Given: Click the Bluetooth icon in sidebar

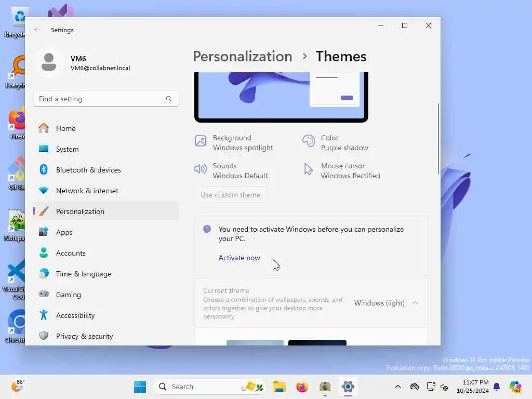Looking at the screenshot, I should point(44,170).
